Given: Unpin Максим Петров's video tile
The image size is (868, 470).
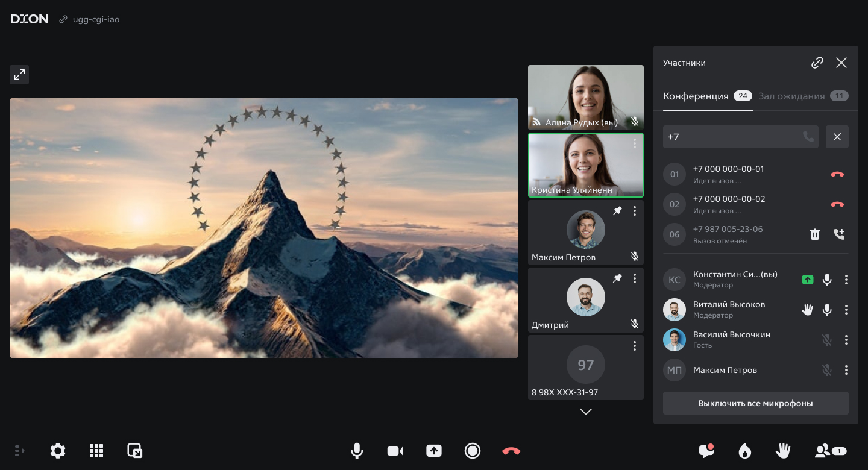Looking at the screenshot, I should (617, 211).
